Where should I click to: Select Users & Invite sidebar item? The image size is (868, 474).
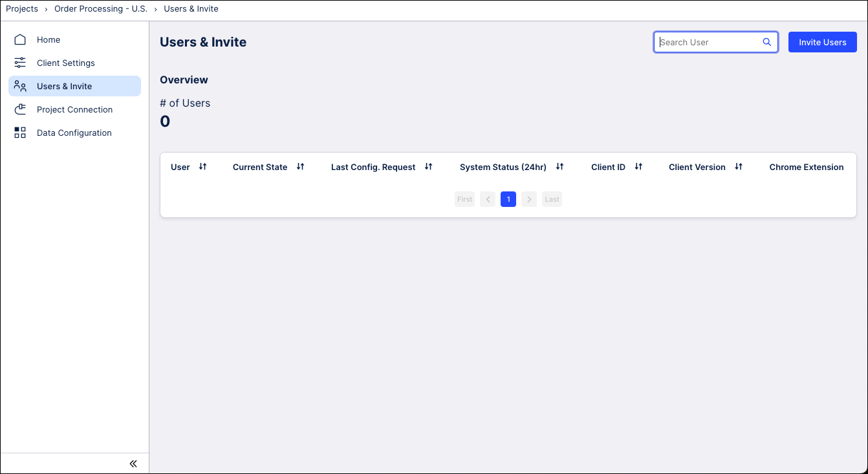[x=74, y=86]
